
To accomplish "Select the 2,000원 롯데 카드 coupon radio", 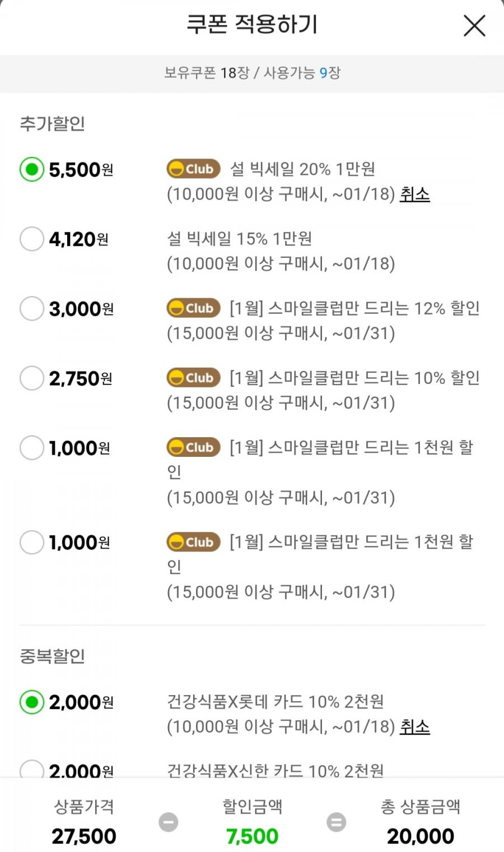I will 32,702.
